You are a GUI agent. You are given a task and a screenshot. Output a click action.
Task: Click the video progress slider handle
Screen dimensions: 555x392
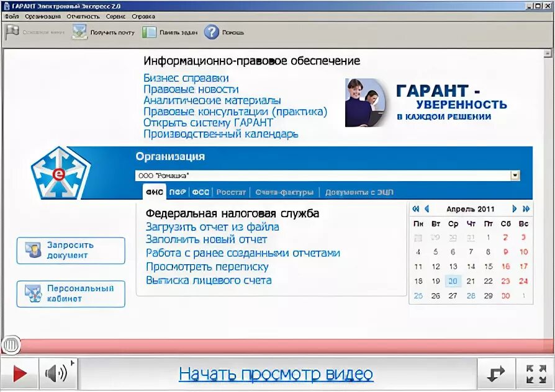coord(11,345)
